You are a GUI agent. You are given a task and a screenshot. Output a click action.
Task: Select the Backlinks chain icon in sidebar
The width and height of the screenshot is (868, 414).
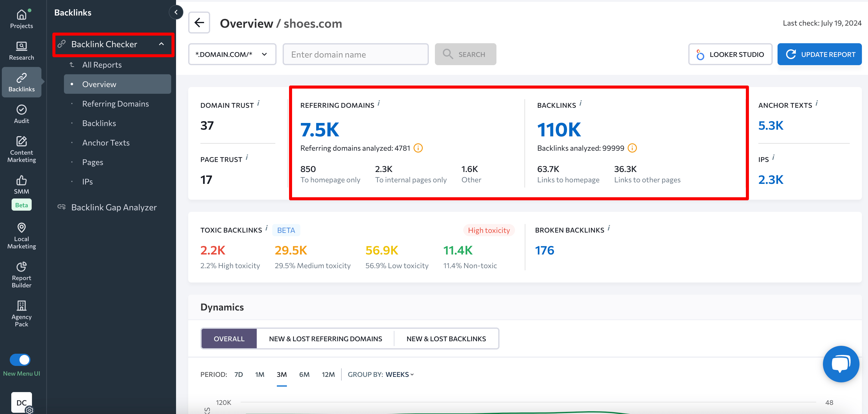[x=21, y=78]
